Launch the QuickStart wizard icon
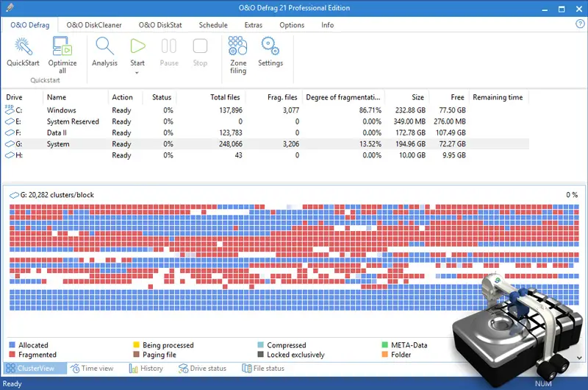This screenshot has height=390, width=588. (24, 46)
